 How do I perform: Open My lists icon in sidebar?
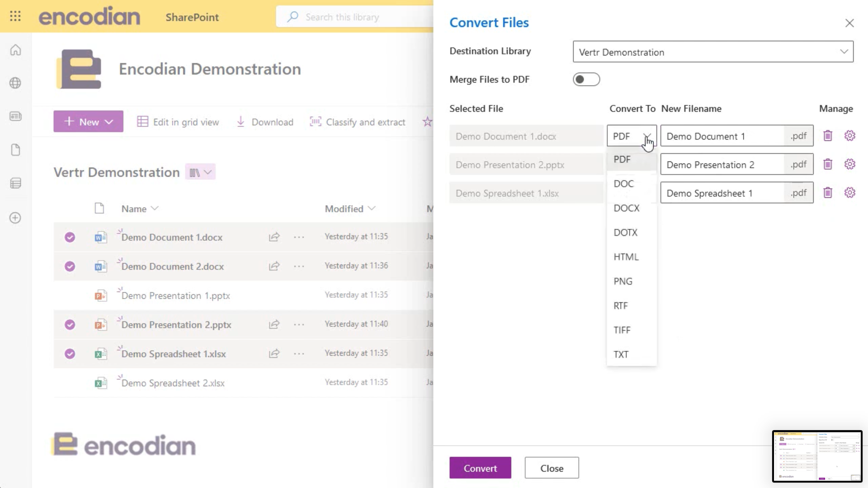tap(15, 183)
